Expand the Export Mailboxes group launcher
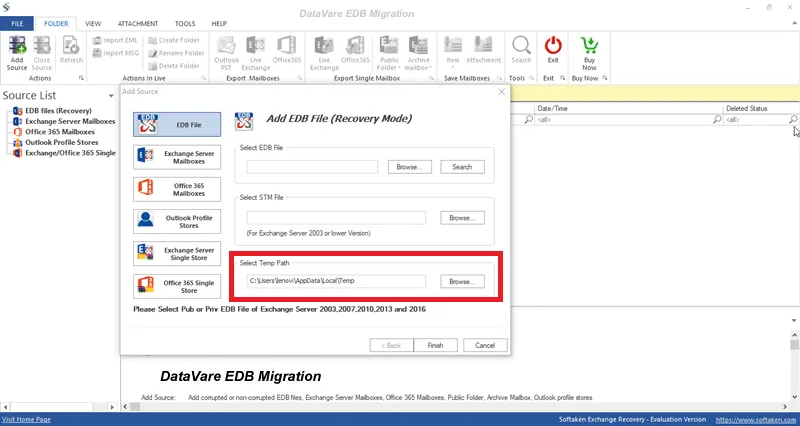800x426 pixels. pyautogui.click(x=300, y=78)
